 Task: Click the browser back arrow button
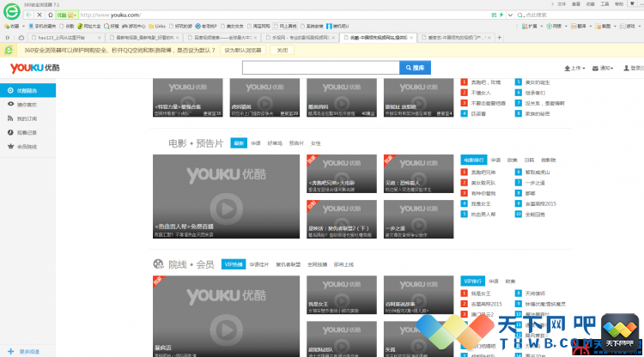tap(28, 15)
